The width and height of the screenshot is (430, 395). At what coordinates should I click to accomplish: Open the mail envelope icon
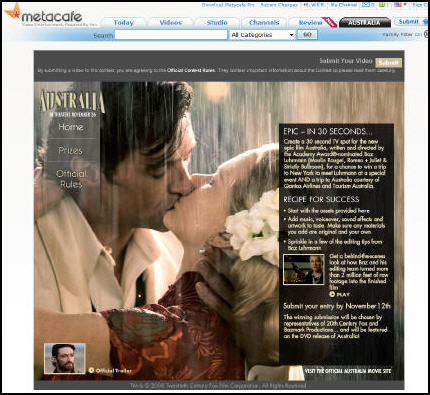(365, 5)
